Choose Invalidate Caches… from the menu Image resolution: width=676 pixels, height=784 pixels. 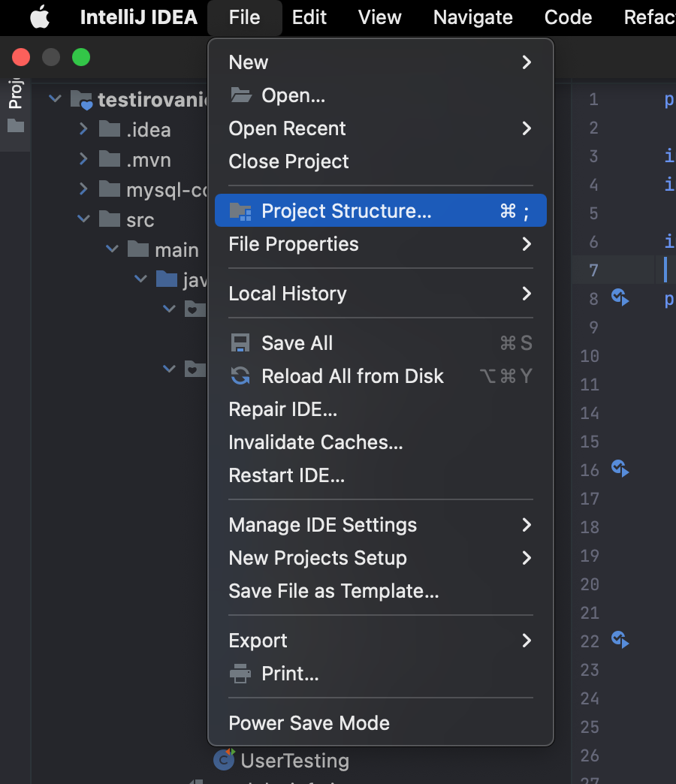(315, 442)
